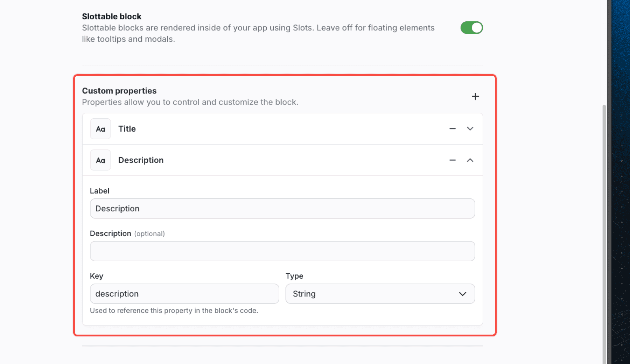Click the Aa text-type icon beside Description

[100, 160]
